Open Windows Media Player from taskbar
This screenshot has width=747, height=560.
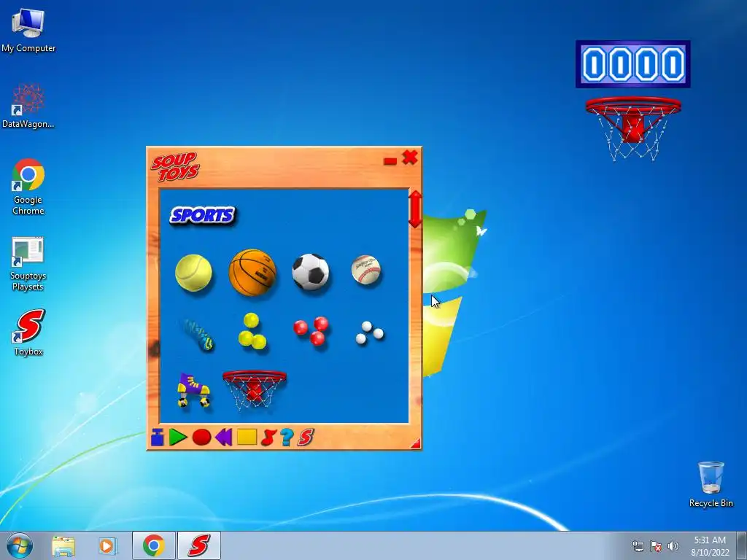[108, 545]
